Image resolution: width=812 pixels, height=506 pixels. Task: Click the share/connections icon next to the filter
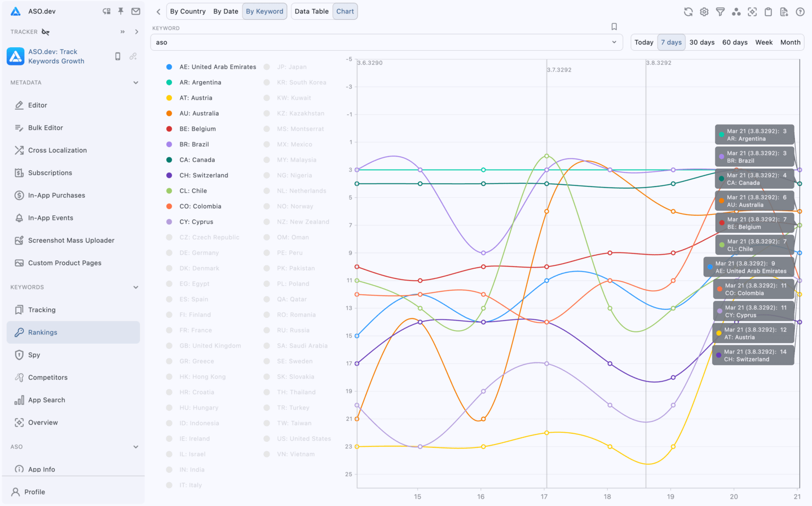[736, 11]
